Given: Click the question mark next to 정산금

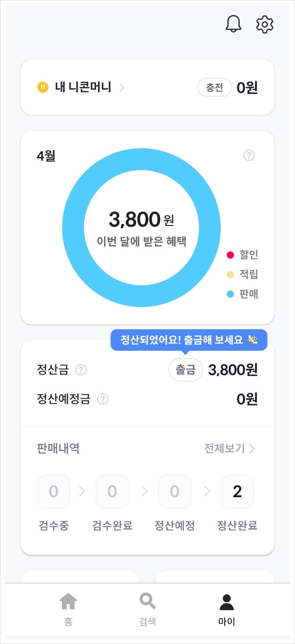Looking at the screenshot, I should 81,370.
